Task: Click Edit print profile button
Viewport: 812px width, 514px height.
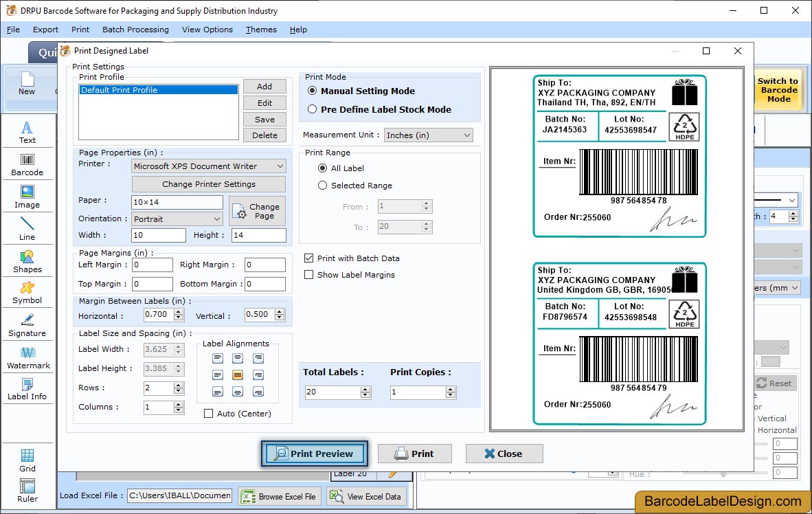Action: (264, 103)
